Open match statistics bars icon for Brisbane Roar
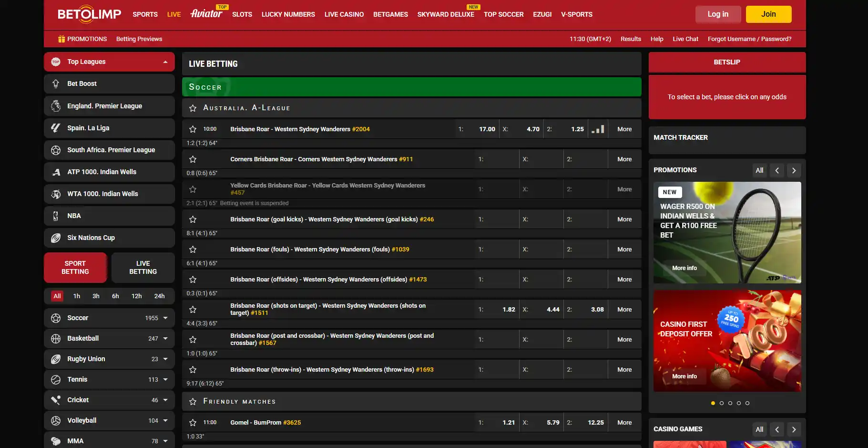Viewport: 868px width, 448px height. (598, 129)
